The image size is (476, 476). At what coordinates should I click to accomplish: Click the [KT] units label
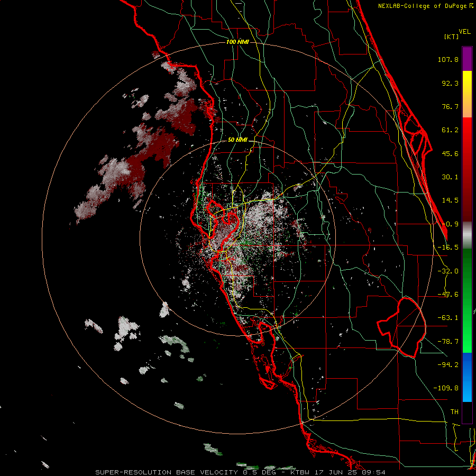coord(451,36)
